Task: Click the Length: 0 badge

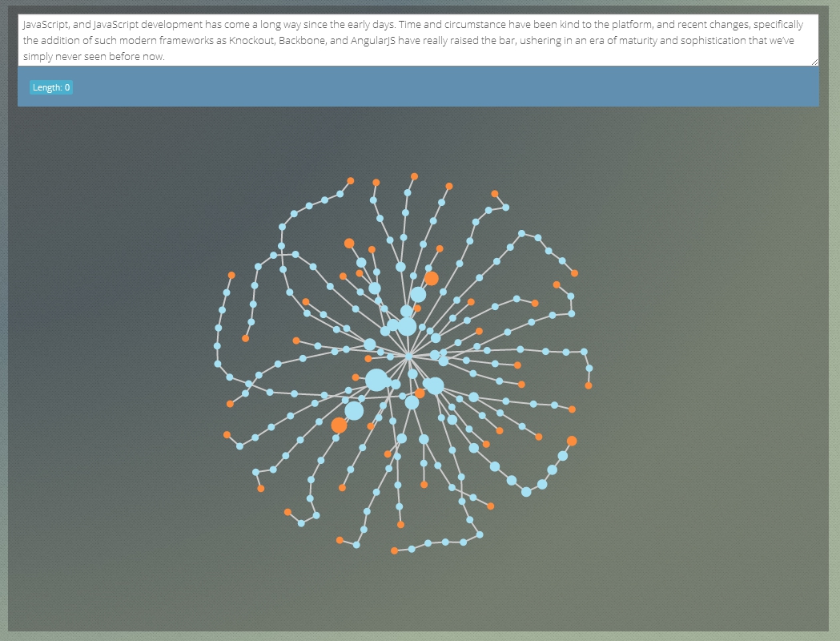Action: click(51, 87)
